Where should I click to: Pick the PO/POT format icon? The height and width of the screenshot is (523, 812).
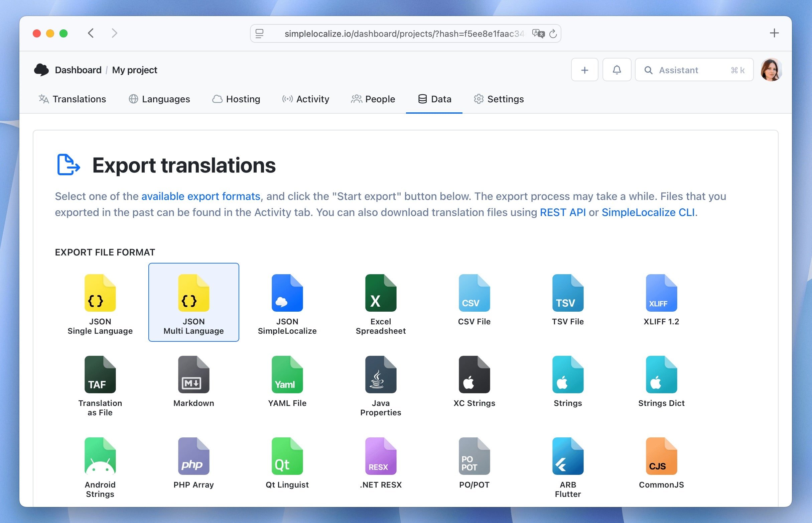(x=474, y=456)
